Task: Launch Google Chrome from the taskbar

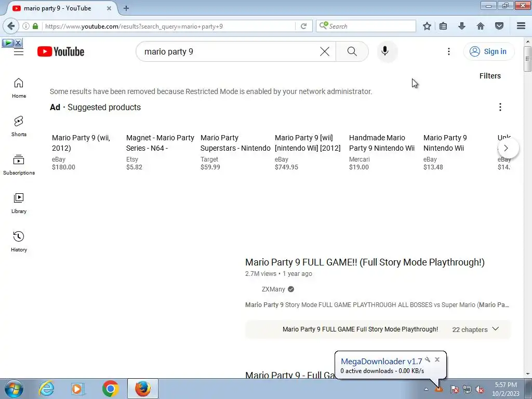Action: (x=110, y=389)
